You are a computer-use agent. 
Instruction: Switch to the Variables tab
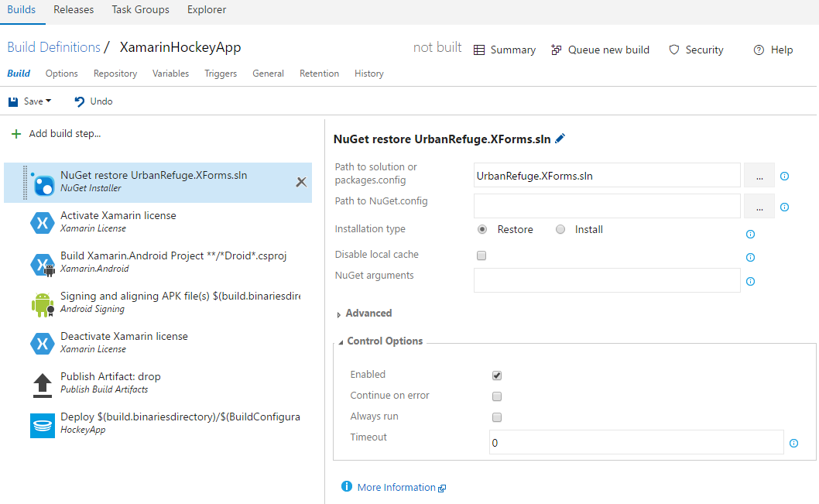pyautogui.click(x=171, y=74)
